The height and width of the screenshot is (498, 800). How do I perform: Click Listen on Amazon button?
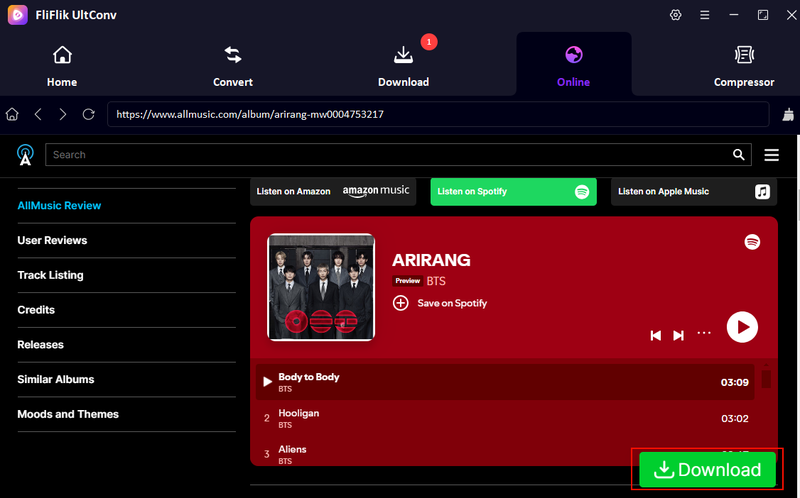pyautogui.click(x=333, y=191)
